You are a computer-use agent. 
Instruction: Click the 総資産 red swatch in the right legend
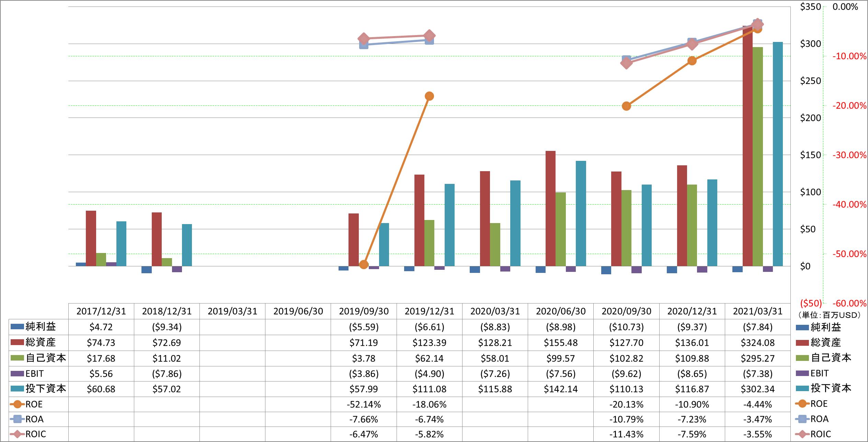point(802,343)
